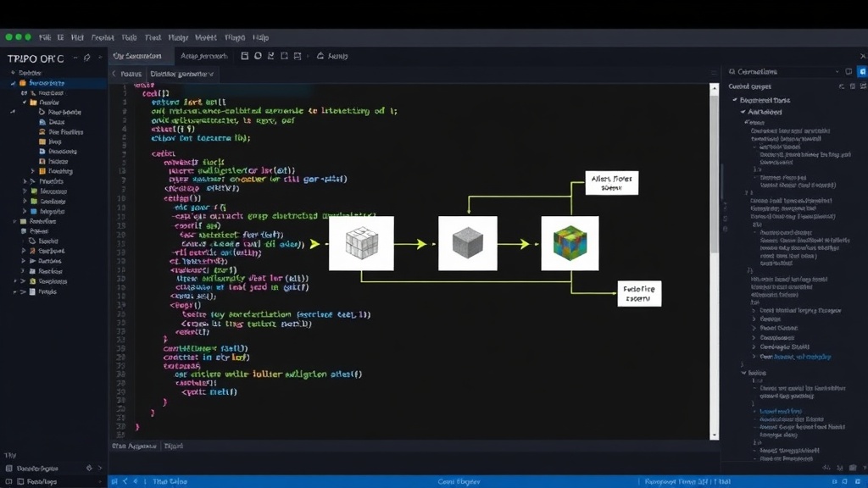
Task: Collapse the highlighted blue folder in file tree
Action: [x=13, y=83]
